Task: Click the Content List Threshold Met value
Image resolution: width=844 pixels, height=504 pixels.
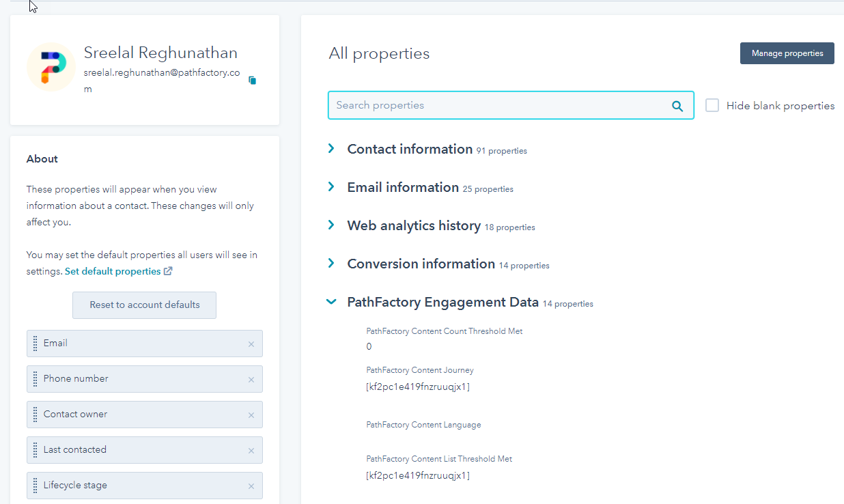Action: click(418, 475)
